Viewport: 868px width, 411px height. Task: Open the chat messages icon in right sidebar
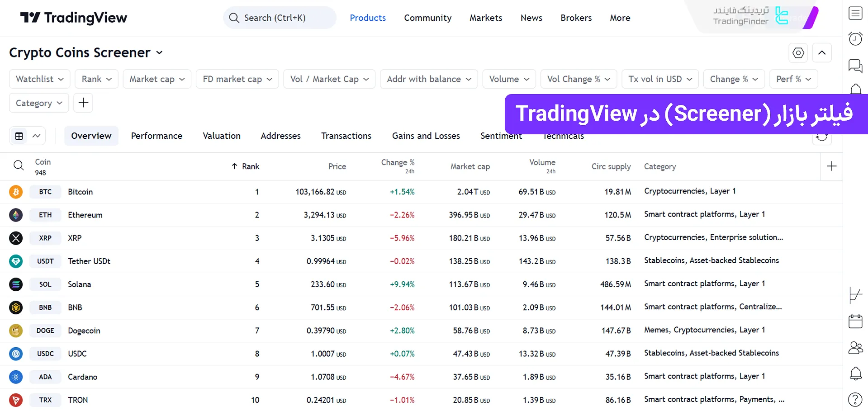pyautogui.click(x=855, y=66)
